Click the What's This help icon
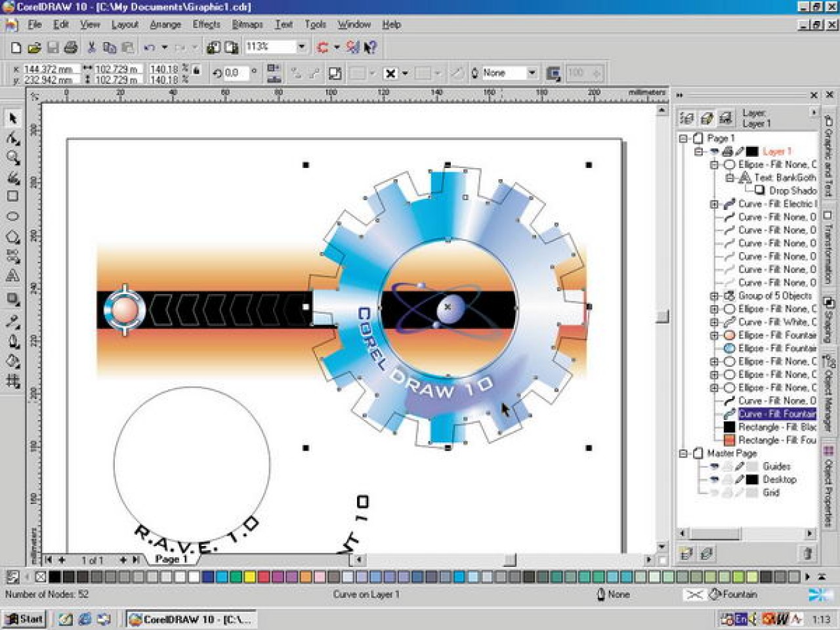 click(371, 47)
